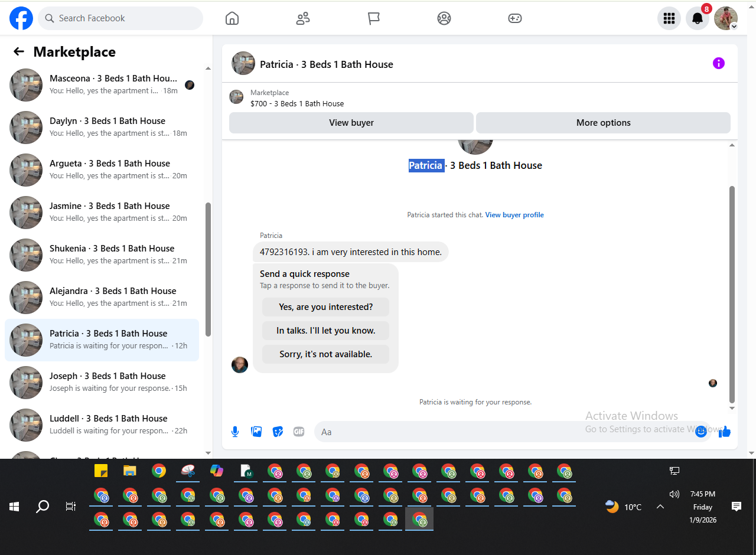Open Daylyn's conversation

102,128
